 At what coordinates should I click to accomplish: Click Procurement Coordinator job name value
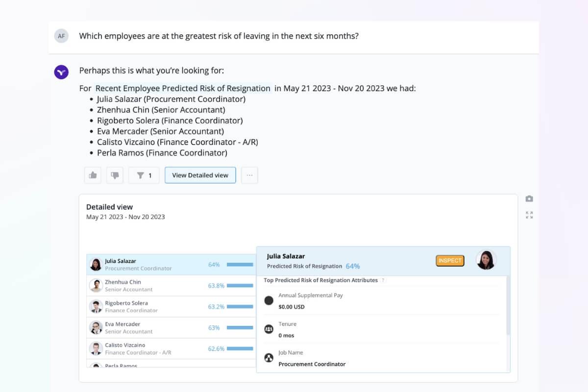coord(312,364)
